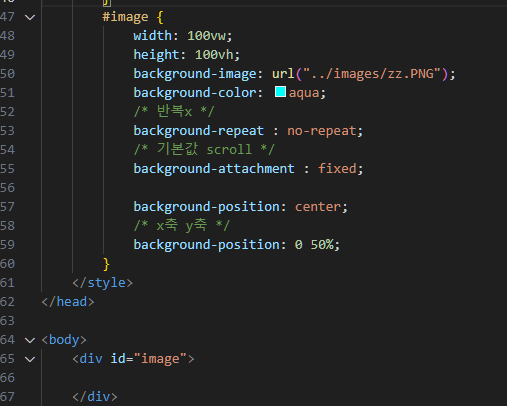
Task: Click the "fixed" value
Action: click(x=337, y=169)
